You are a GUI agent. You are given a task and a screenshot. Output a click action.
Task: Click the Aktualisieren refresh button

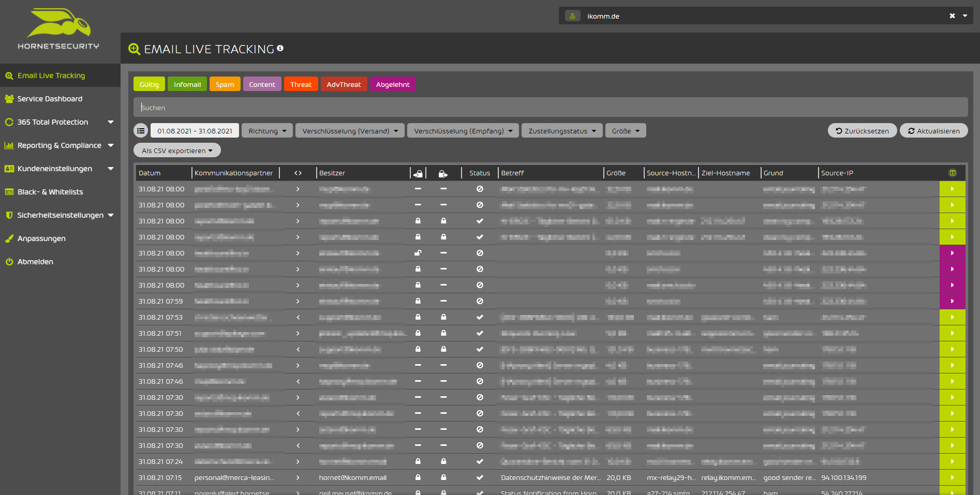click(933, 131)
